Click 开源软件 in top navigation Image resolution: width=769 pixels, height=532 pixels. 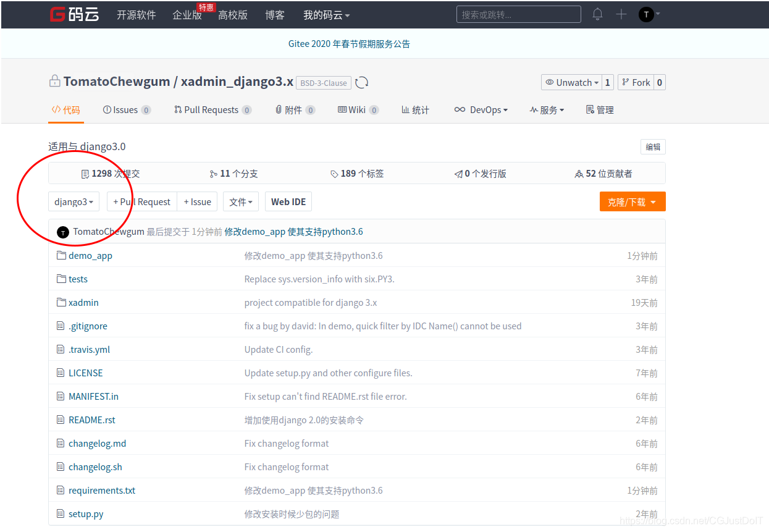pyautogui.click(x=137, y=15)
